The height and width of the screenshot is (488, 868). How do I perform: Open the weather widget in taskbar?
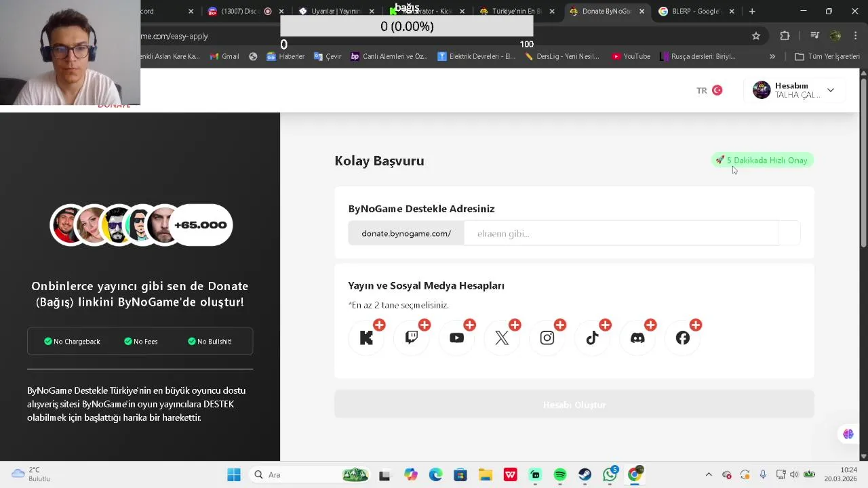pos(31,474)
